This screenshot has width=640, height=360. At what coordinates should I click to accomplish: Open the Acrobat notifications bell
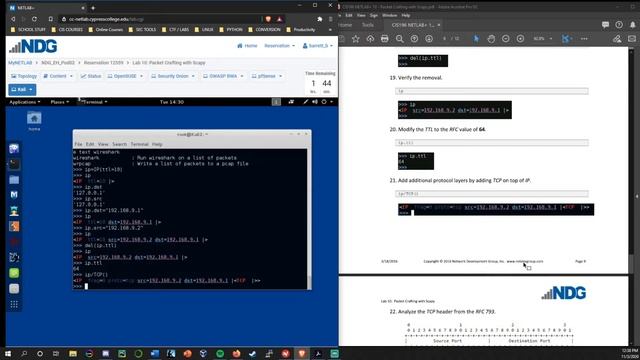pos(633,25)
